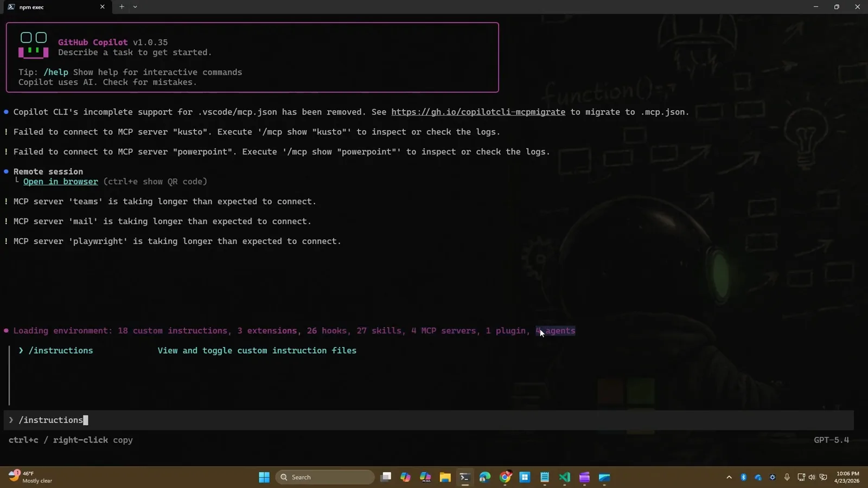This screenshot has width=868, height=488.
Task: Open network settings tray icon
Action: (x=801, y=477)
